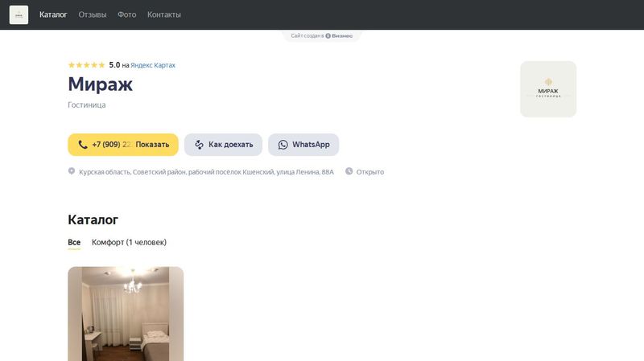The image size is (644, 361).
Task: Click the location pin icon by address
Action: 72,171
